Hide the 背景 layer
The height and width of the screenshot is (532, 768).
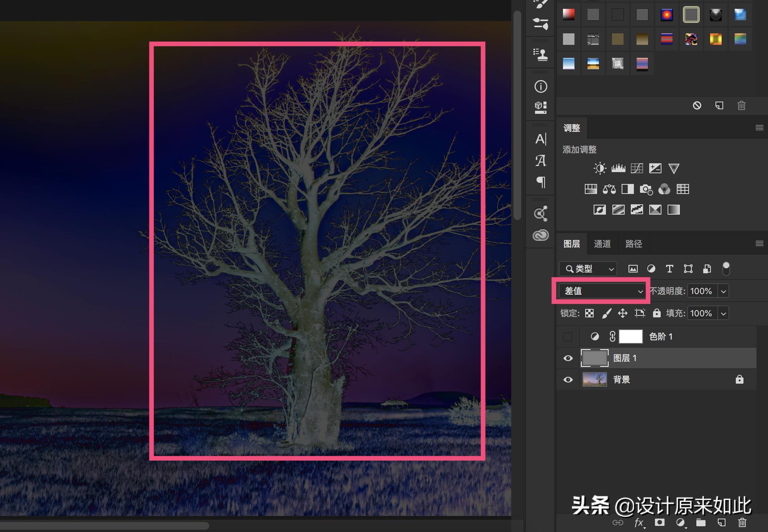coord(568,379)
